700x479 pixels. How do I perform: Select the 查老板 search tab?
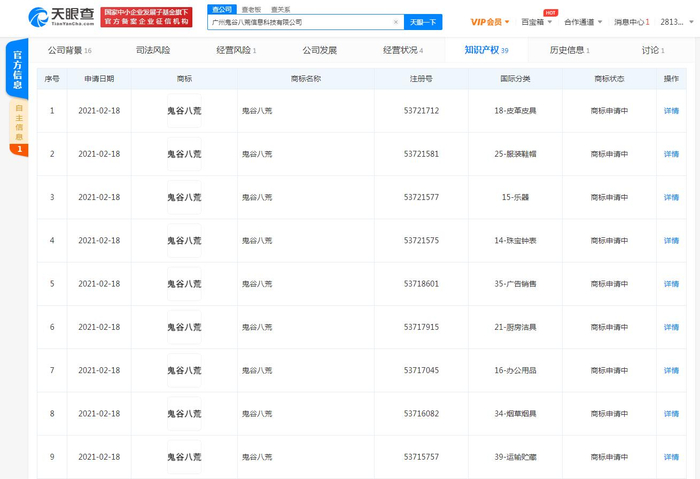click(251, 9)
